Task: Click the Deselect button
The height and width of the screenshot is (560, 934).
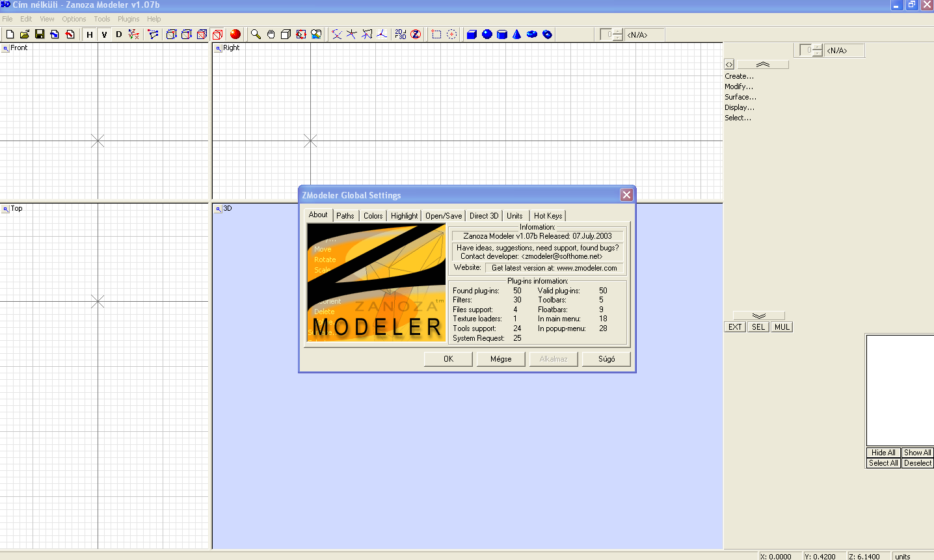Action: [x=917, y=463]
